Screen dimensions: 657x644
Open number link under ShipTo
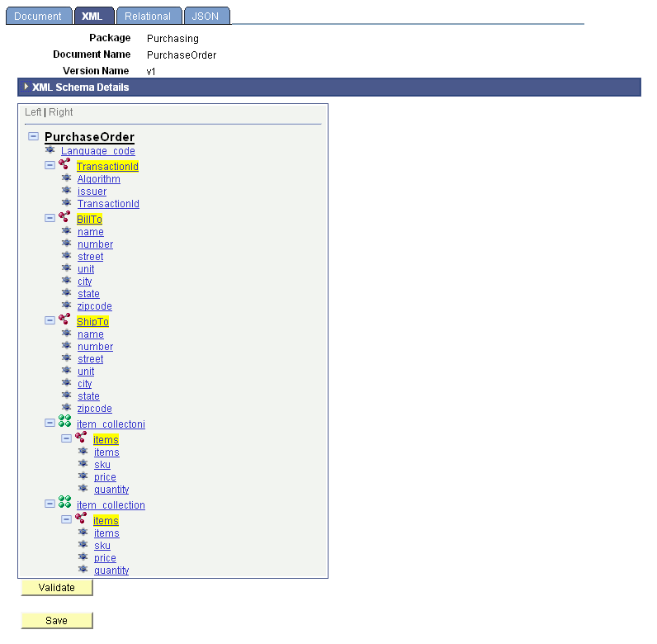96,347
